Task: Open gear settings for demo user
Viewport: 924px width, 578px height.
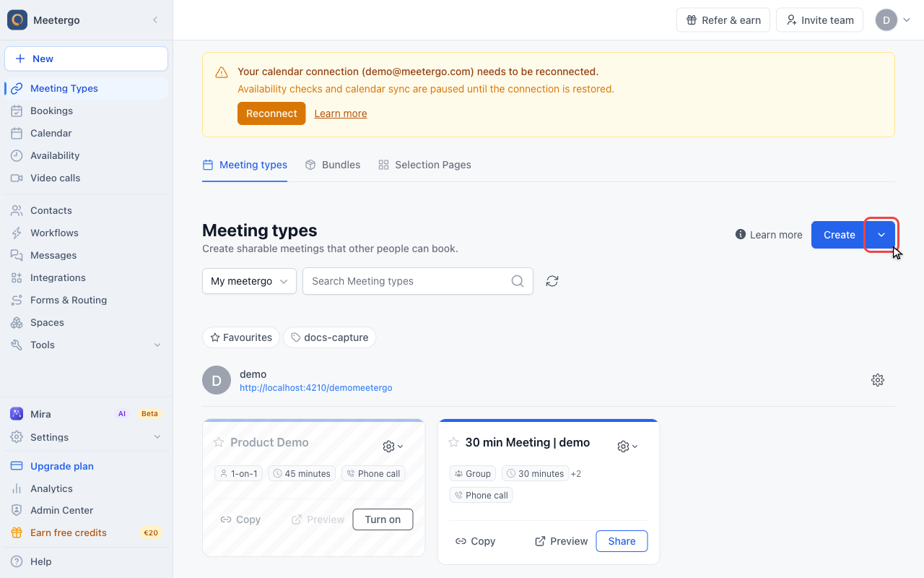Action: click(878, 380)
